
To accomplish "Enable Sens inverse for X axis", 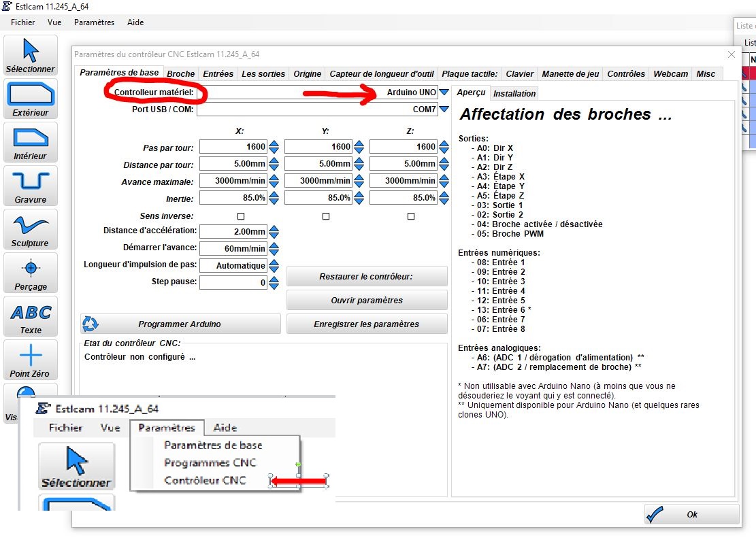I will 240,216.
